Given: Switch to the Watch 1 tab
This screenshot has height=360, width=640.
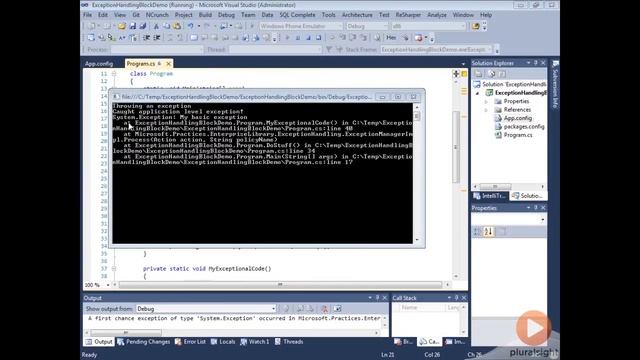Looking at the screenshot, I should (255, 342).
